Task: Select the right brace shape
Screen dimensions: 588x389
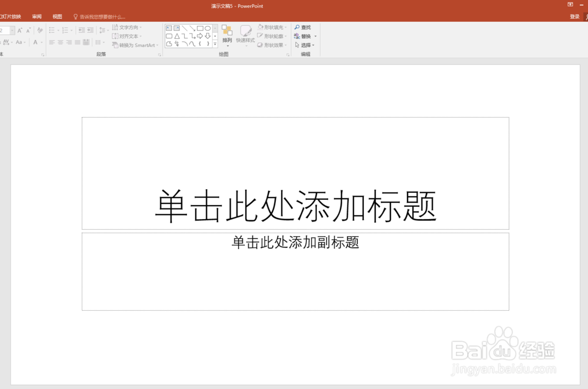Action: click(208, 44)
